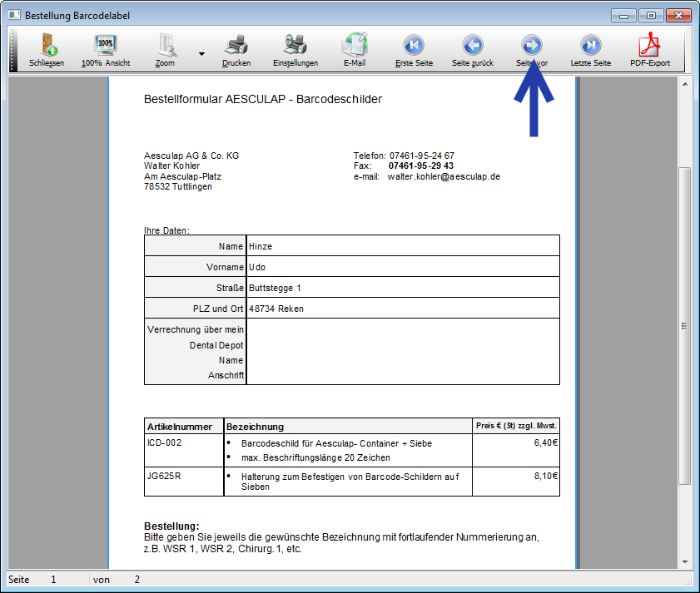This screenshot has width=700, height=593.
Task: Click the Schliessen door icon
Action: tap(47, 45)
